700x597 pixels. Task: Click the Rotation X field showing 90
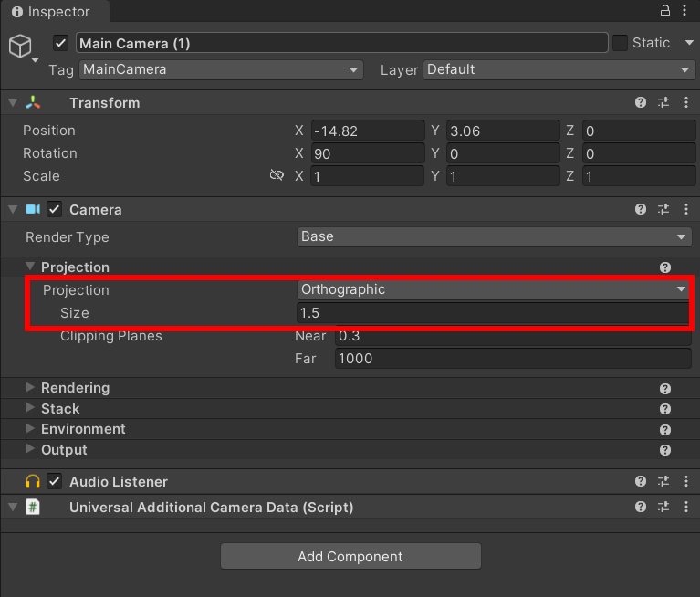coord(368,153)
